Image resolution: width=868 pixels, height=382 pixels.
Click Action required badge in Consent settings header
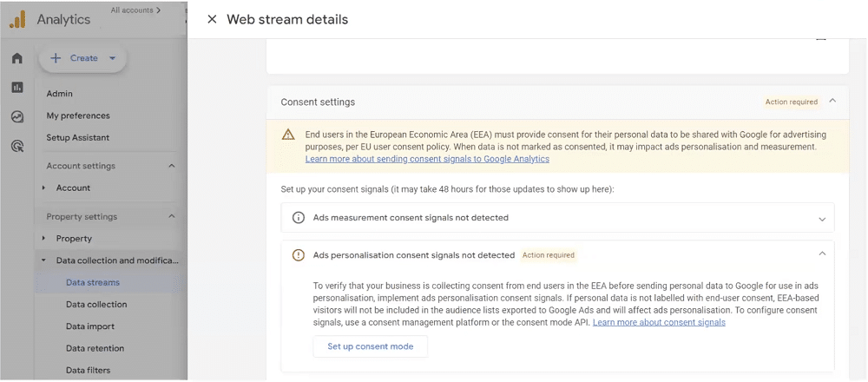click(x=791, y=102)
